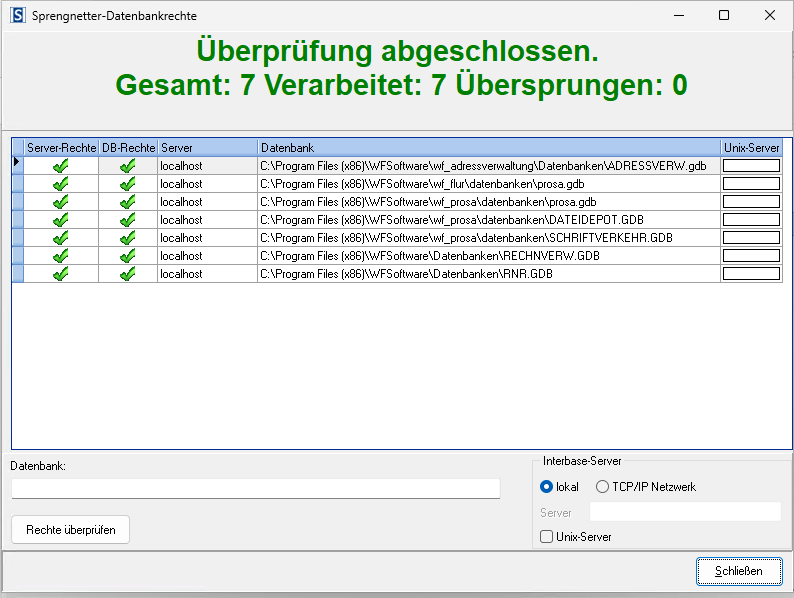Select the lokal radio button
The width and height of the screenshot is (794, 598).
[546, 487]
